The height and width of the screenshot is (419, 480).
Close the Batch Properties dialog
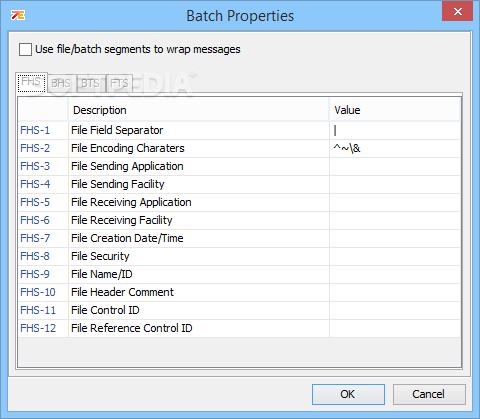(x=457, y=11)
